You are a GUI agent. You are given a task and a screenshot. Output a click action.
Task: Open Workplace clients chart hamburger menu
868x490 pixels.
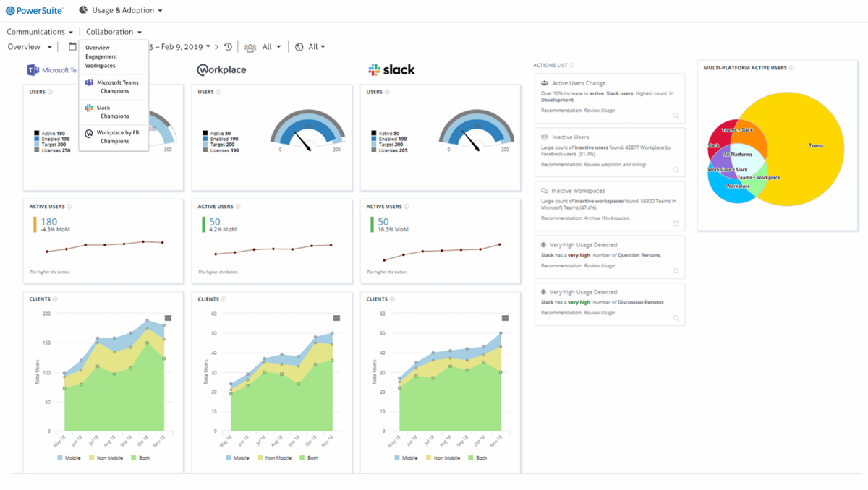[x=336, y=318]
